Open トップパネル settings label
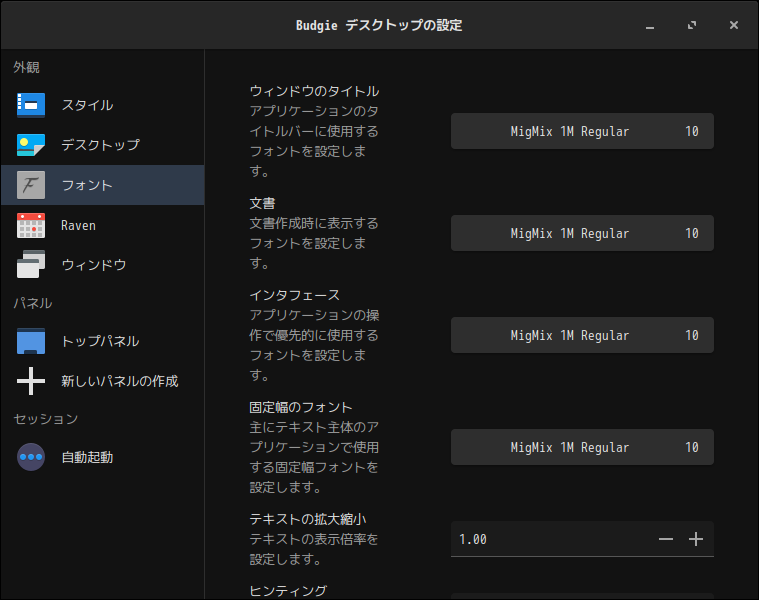The image size is (759, 600). [x=100, y=341]
